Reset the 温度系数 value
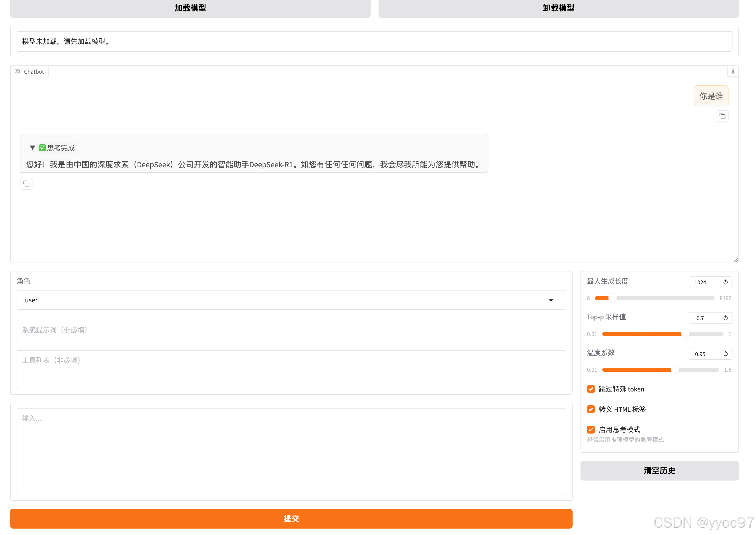Image resolution: width=756 pixels, height=535 pixels. [725, 354]
